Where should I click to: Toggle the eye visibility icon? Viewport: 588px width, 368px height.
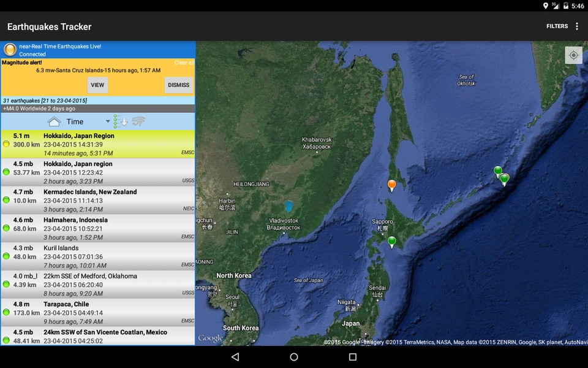pyautogui.click(x=138, y=121)
